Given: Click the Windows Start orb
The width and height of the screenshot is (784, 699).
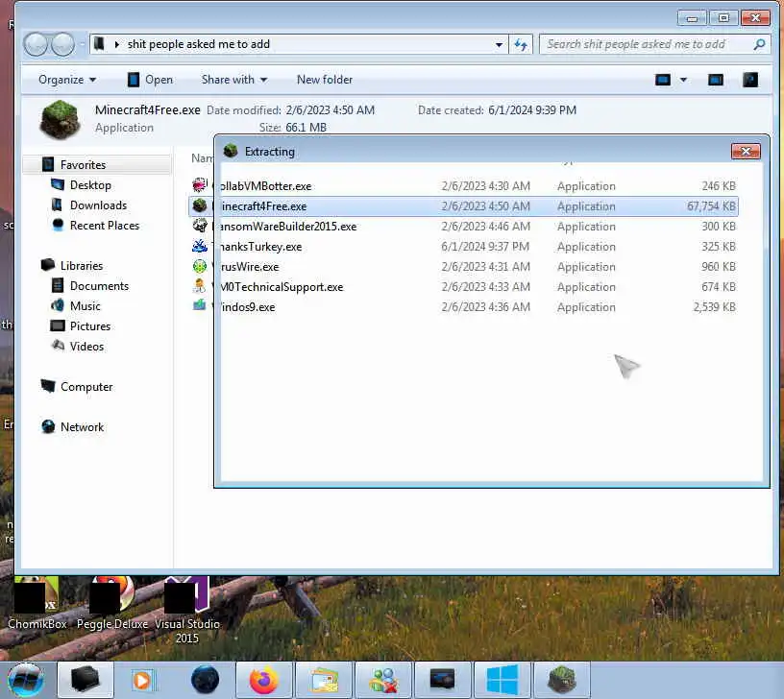Looking at the screenshot, I should [x=26, y=680].
